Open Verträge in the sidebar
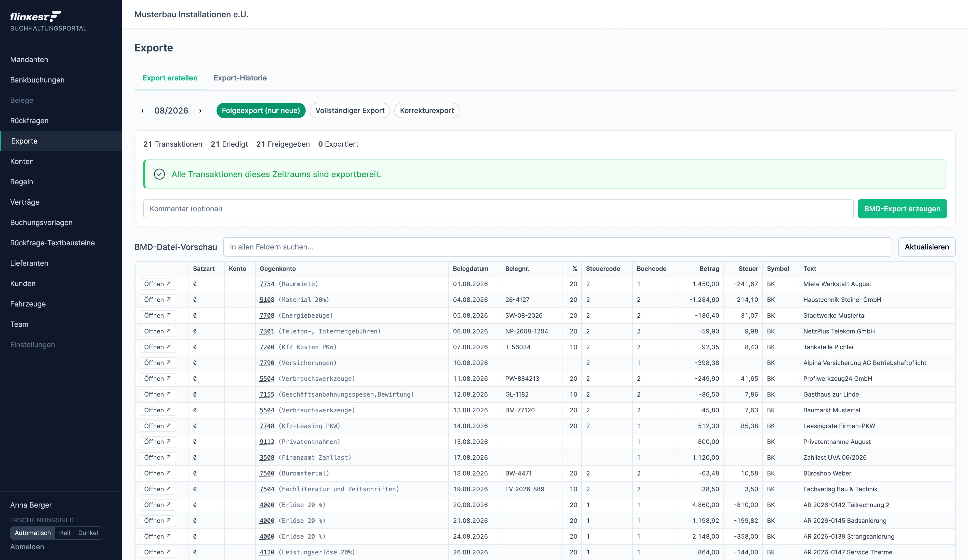 pyautogui.click(x=61, y=202)
